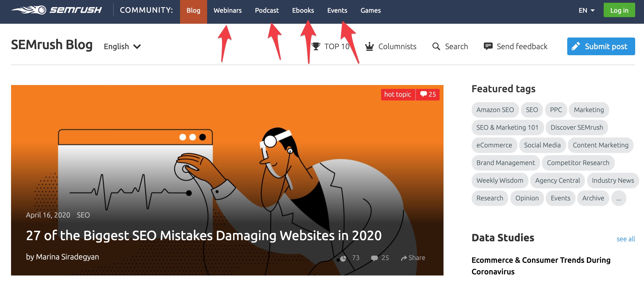Click the Submit post button

tap(601, 46)
